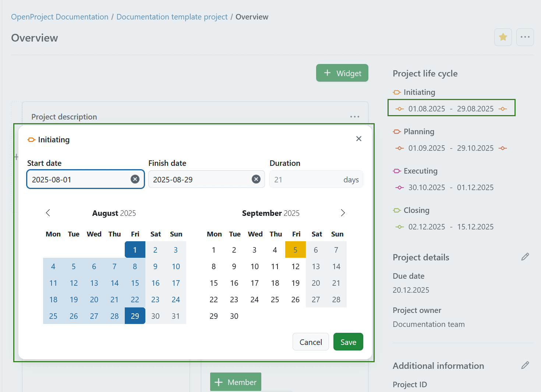
Task: Cancel the date picker dialog
Action: tap(311, 342)
